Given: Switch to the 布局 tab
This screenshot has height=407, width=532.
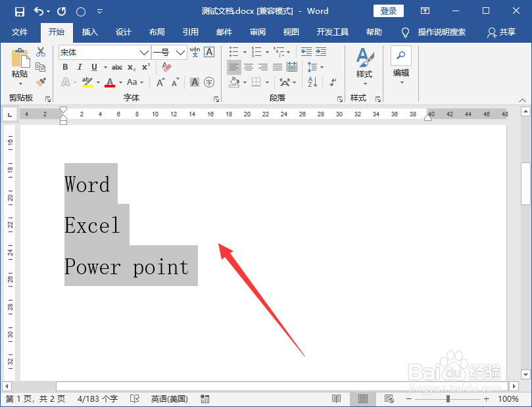Looking at the screenshot, I should click(x=157, y=32).
